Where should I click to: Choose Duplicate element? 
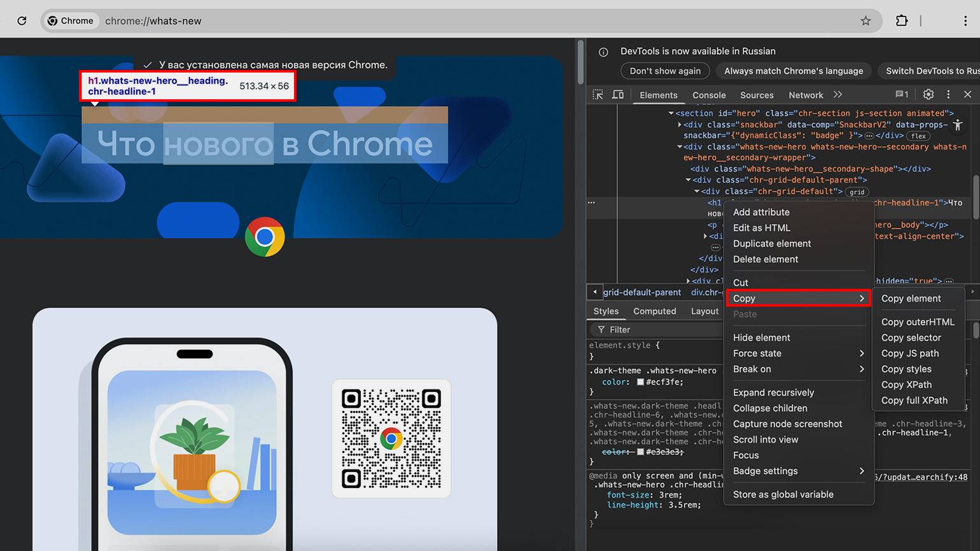click(x=799, y=244)
